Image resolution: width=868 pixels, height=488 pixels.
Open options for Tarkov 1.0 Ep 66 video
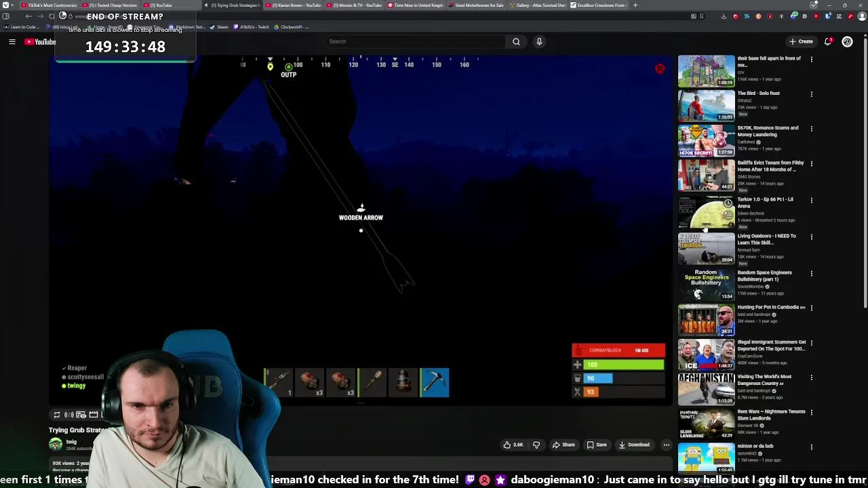click(x=811, y=201)
